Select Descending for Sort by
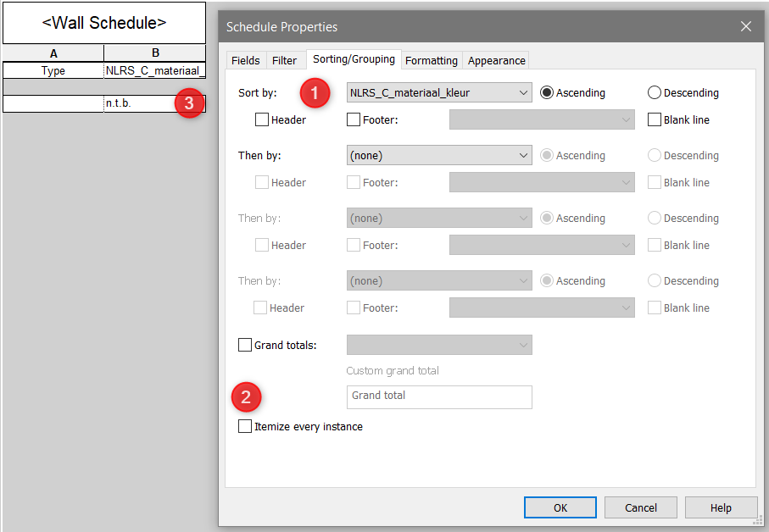This screenshot has width=769, height=532. 655,93
